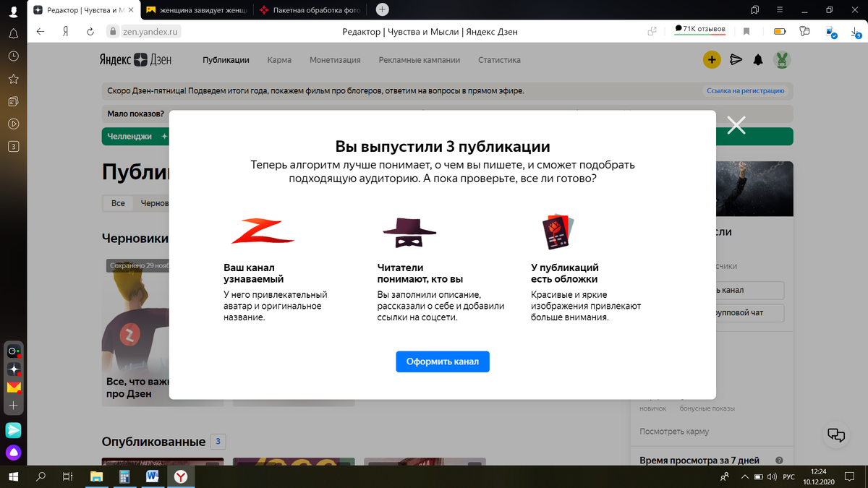Click the Yandex 'Я' home button
Image resolution: width=868 pixels, height=488 pixels.
pos(65,31)
